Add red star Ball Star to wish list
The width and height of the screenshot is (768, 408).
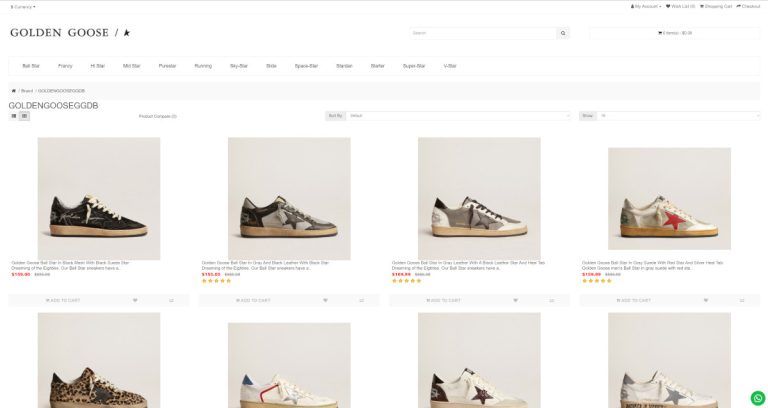point(706,300)
